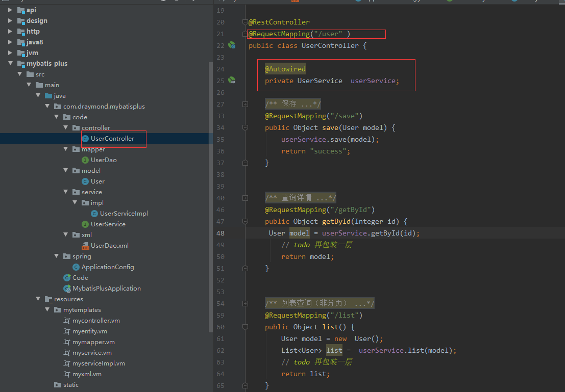Expand the jvm module folder
Viewport: 565px width, 392px height.
(10, 53)
